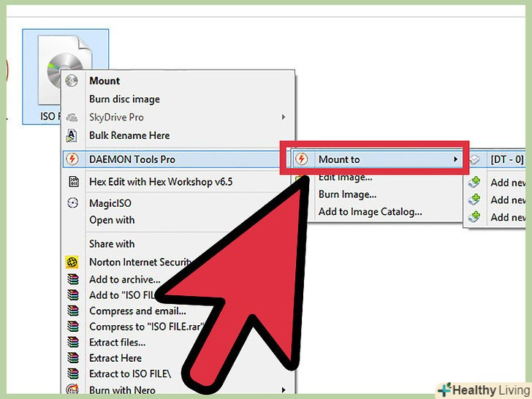532x399 pixels.
Task: Click the Bulk Rename Here icon
Action: (x=72, y=135)
